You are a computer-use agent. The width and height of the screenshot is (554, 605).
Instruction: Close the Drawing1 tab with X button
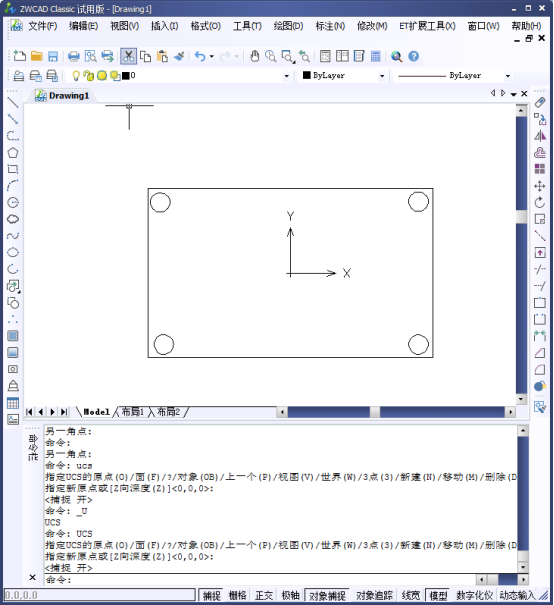524,94
